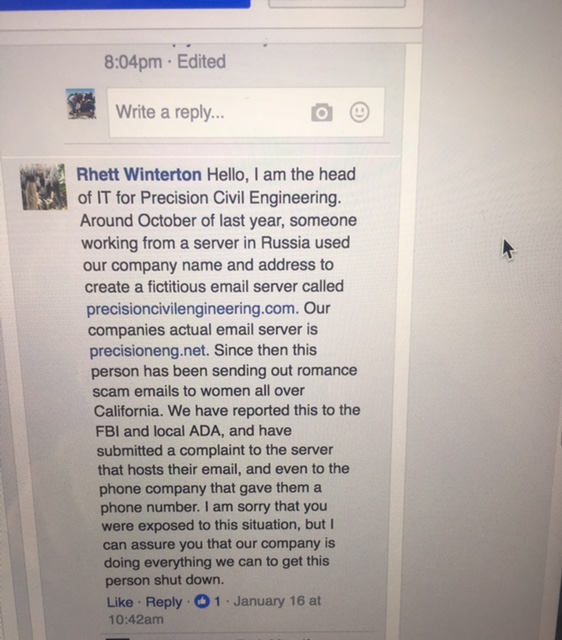The width and height of the screenshot is (562, 640).
Task: Like Rhett Winterton's comment
Action: 120,602
